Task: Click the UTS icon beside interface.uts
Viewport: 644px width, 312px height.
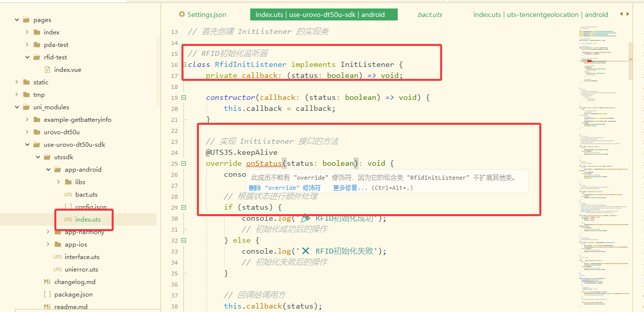Action: pyautogui.click(x=58, y=257)
